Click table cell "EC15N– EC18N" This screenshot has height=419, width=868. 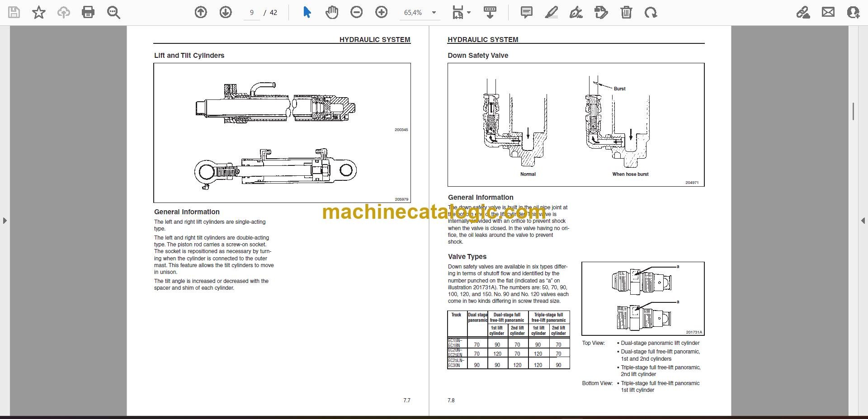coord(457,343)
